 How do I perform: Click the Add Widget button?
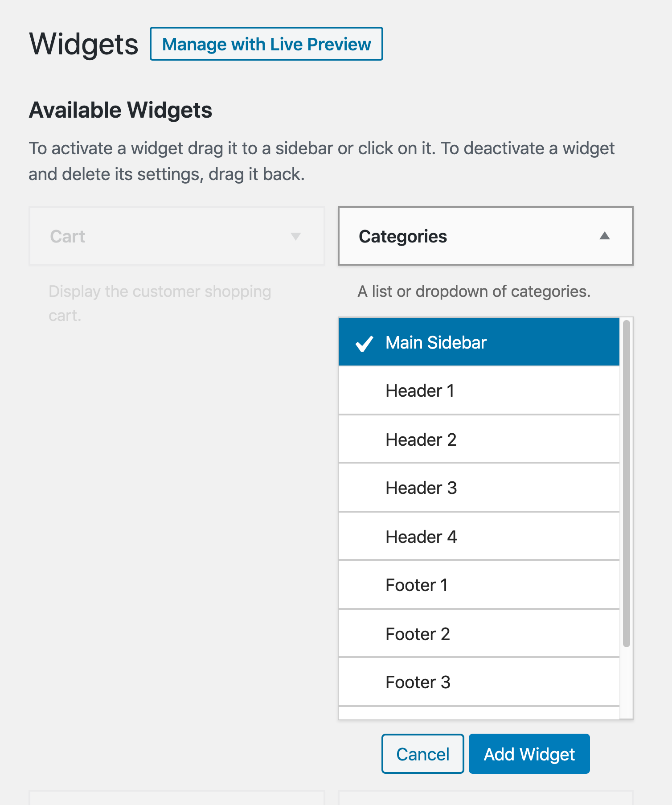pos(529,754)
